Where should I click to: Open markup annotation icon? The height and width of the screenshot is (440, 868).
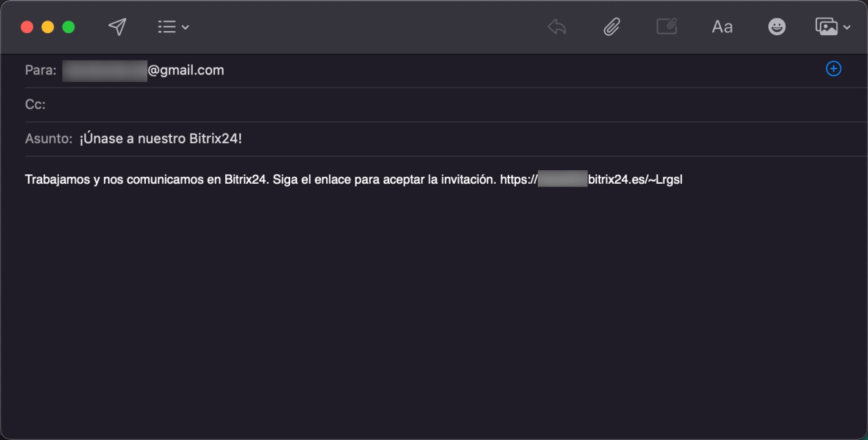click(667, 27)
